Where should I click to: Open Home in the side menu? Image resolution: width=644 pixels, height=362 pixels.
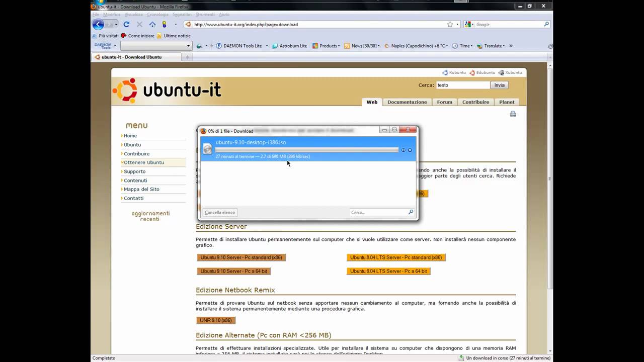click(130, 136)
